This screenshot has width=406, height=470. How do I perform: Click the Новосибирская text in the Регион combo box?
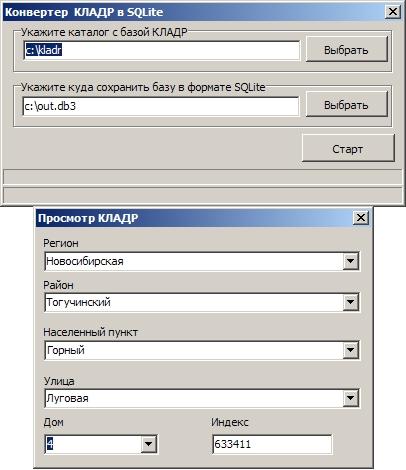[85, 261]
